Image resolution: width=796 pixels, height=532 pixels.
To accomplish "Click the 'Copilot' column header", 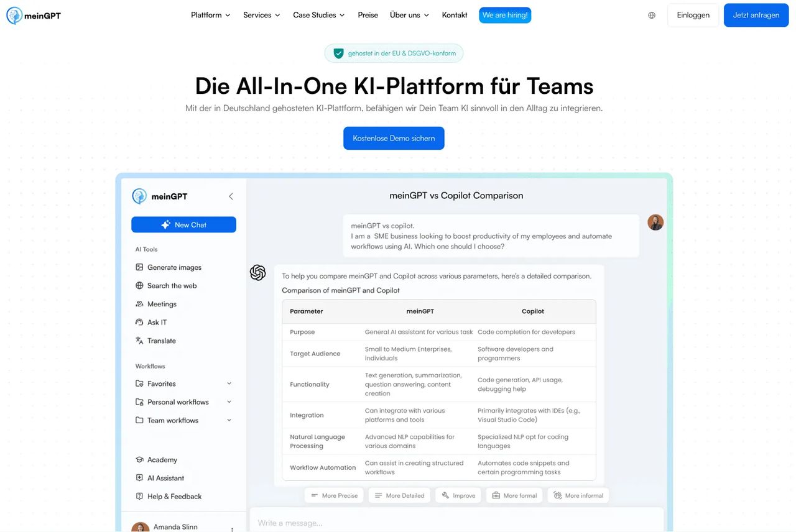I will point(533,311).
